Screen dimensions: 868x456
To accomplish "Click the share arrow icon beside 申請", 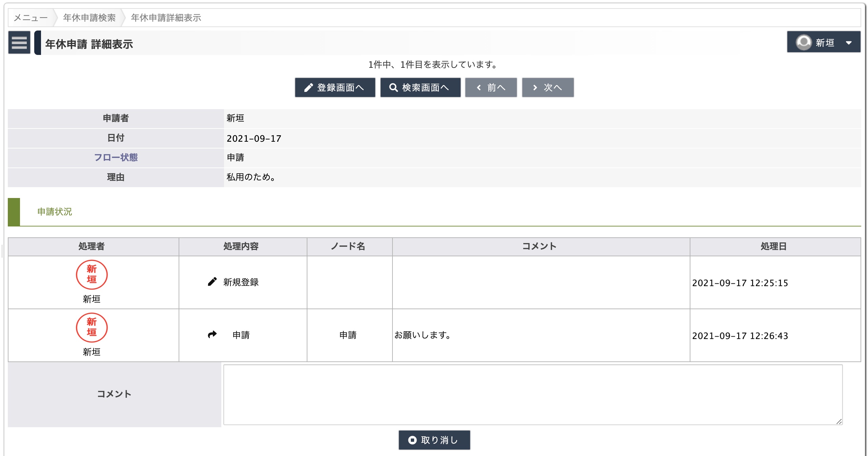I will click(212, 335).
